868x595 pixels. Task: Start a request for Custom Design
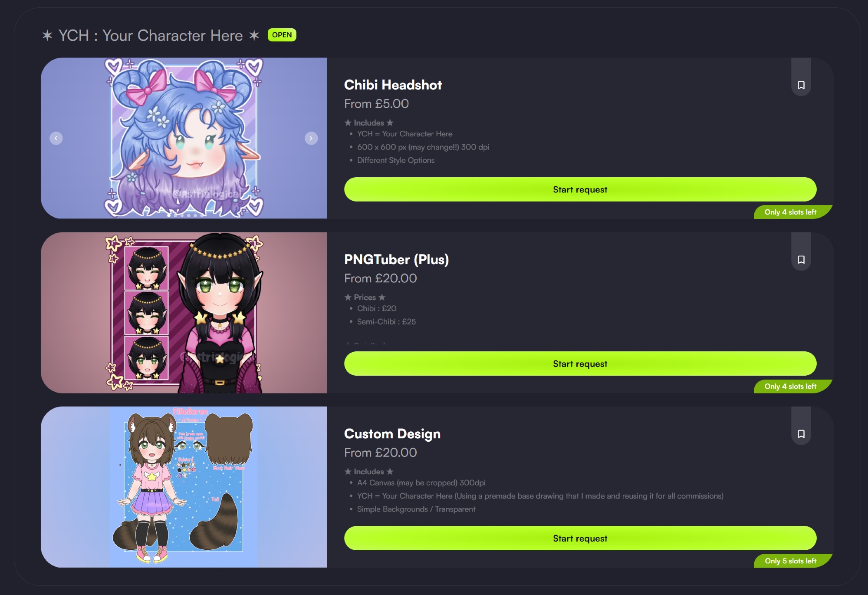pyautogui.click(x=580, y=538)
